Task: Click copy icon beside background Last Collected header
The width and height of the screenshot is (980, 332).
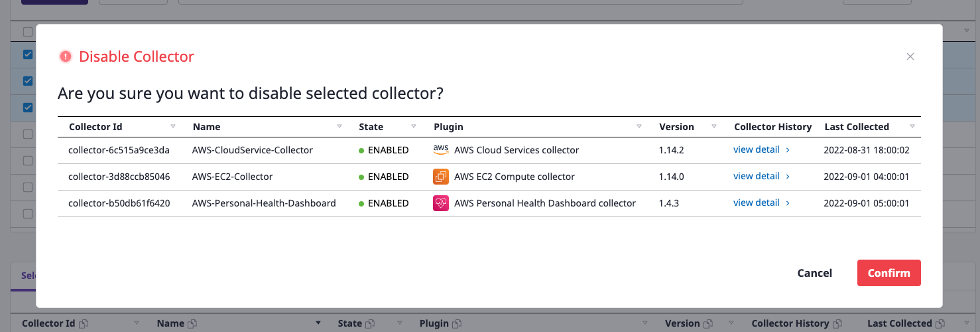Action: coord(940,324)
